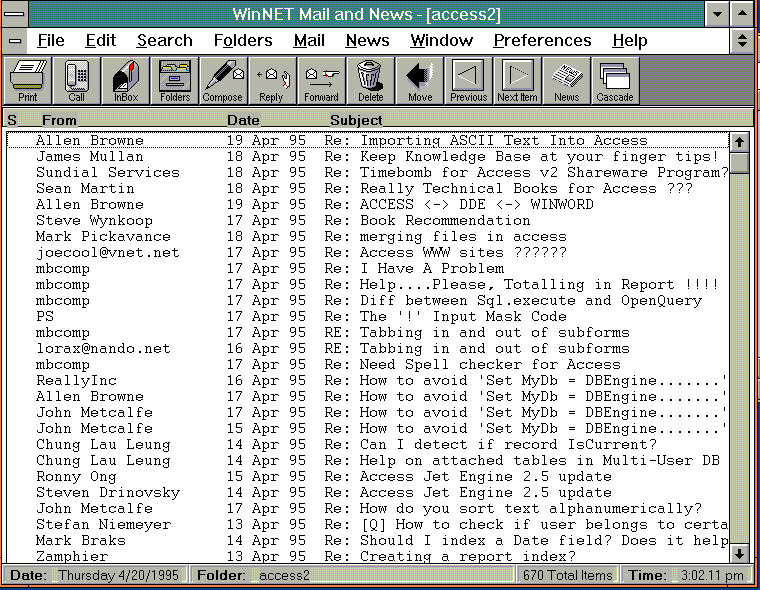Image resolution: width=760 pixels, height=590 pixels.
Task: Select 'Sql.execute and OpenQuery' message
Action: pos(367,300)
